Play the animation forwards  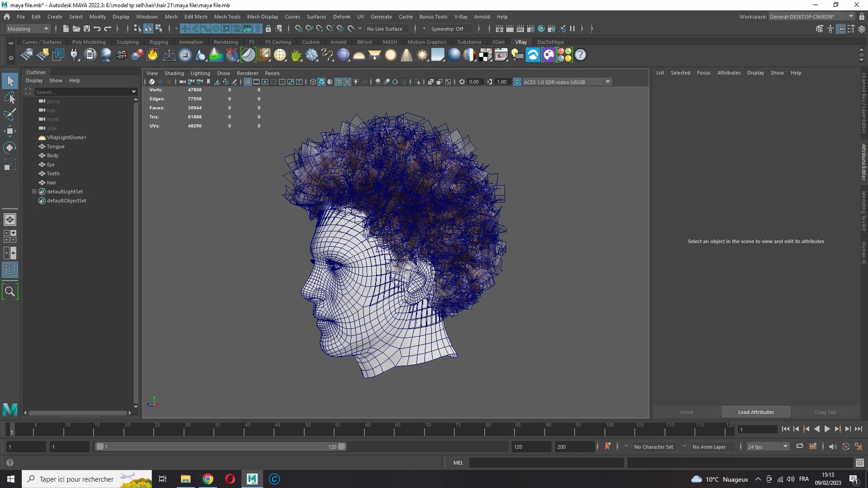click(x=827, y=429)
